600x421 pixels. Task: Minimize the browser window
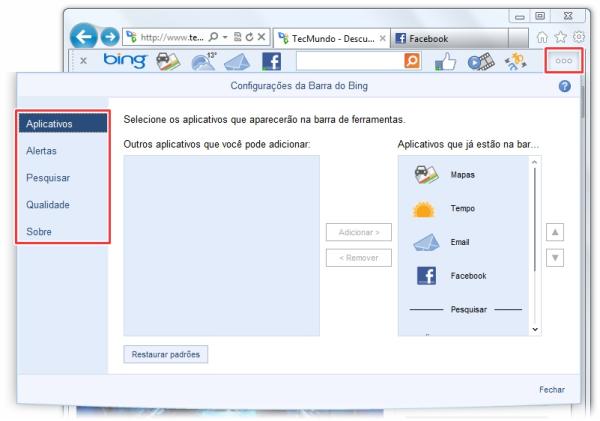click(519, 16)
